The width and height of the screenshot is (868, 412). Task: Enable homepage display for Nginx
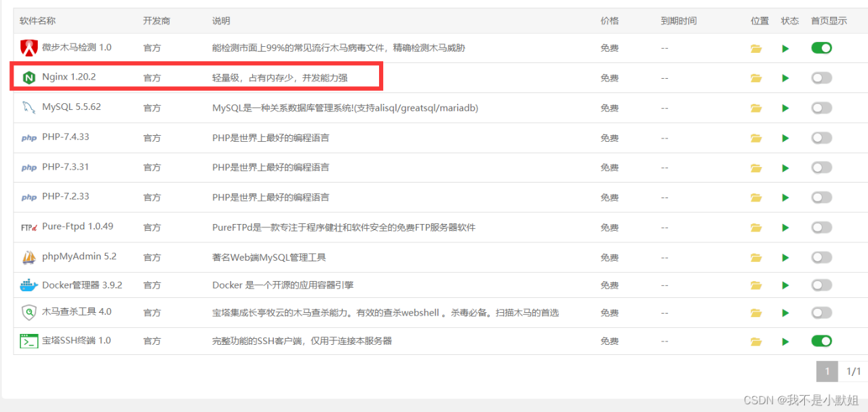pos(821,77)
